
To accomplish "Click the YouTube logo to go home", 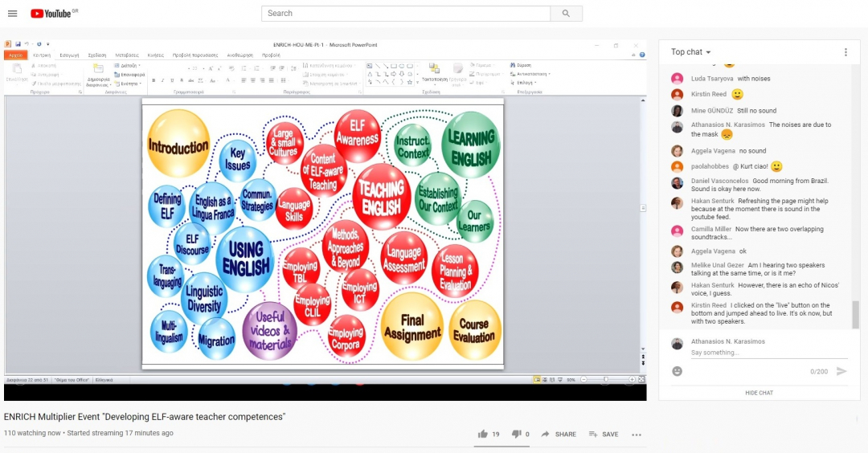I will 53,14.
